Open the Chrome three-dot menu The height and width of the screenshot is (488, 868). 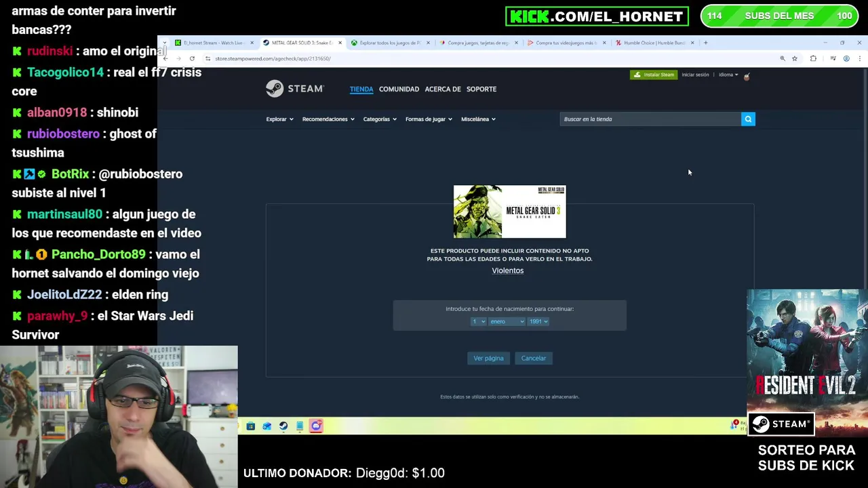pyautogui.click(x=859, y=58)
